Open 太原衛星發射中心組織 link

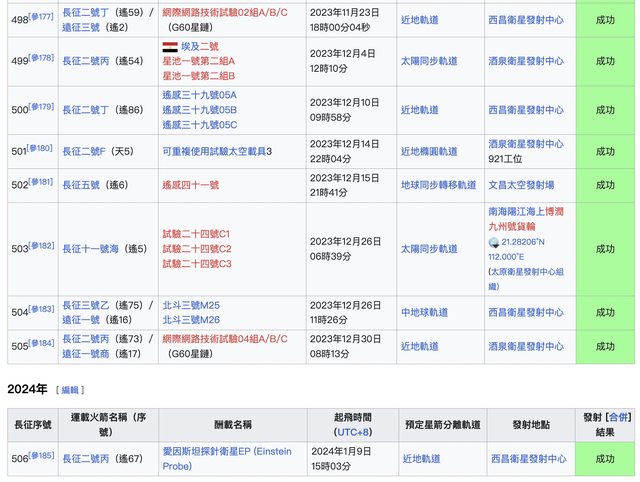tap(527, 279)
